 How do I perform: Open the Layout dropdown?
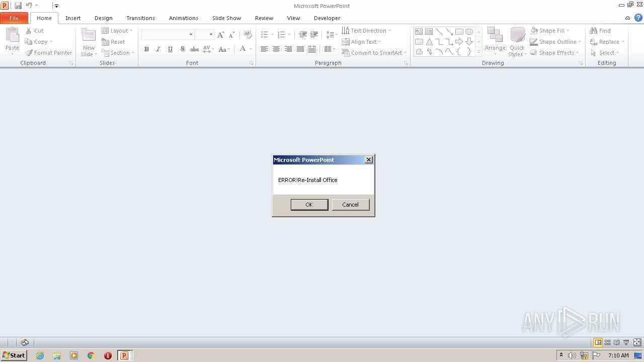(x=117, y=31)
